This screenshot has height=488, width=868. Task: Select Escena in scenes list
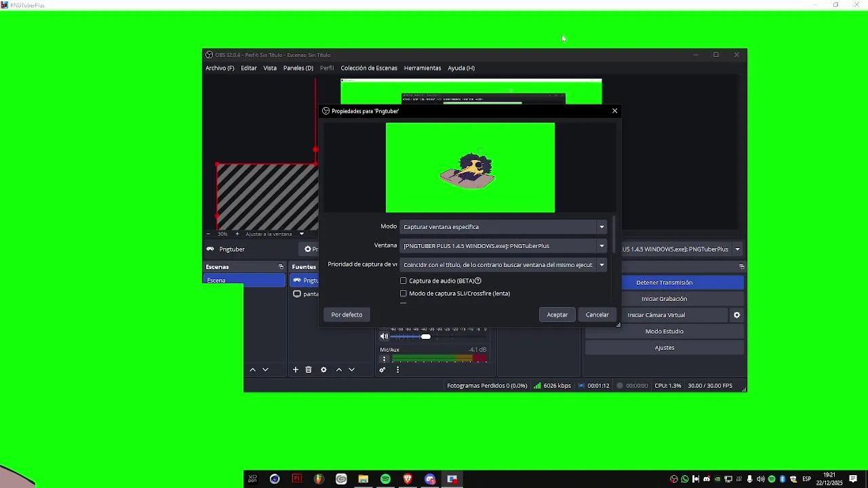click(244, 280)
